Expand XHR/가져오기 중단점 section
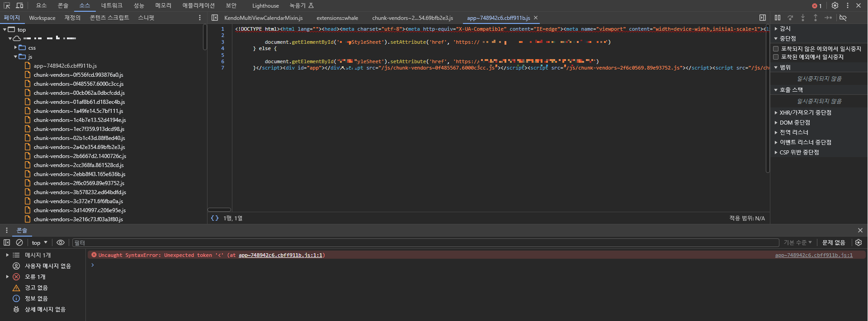Viewport: 868px width, 321px height. coord(776,112)
